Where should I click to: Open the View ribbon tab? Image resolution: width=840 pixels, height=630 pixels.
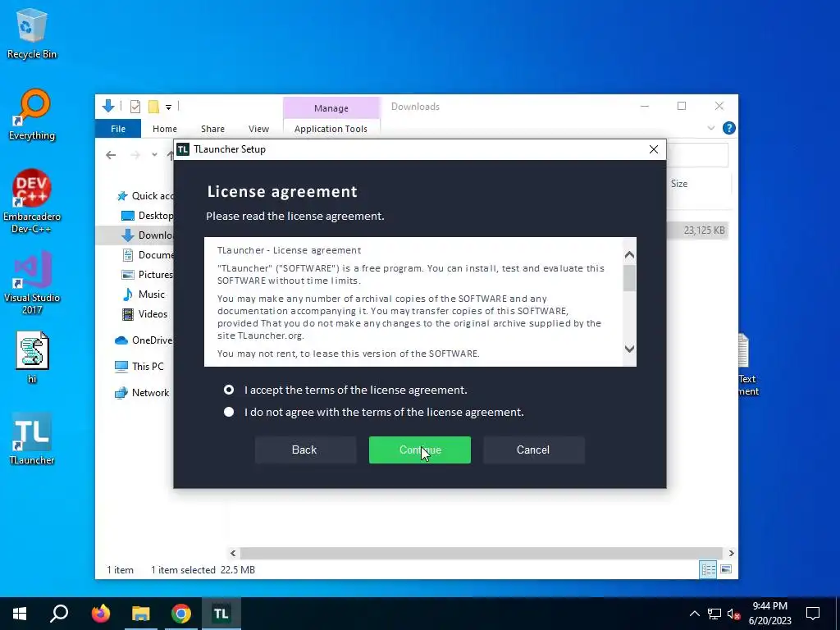pos(258,129)
